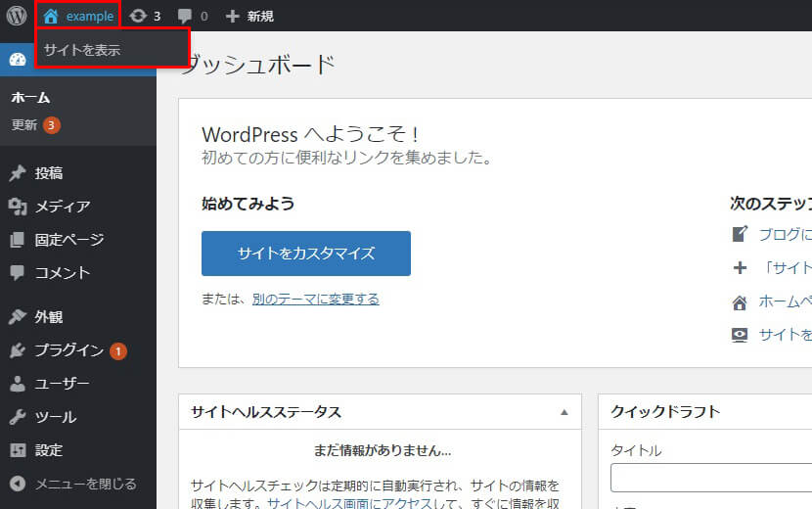Screen dimensions: 812x509
Task: Open ツール menu
Action: [x=56, y=417]
